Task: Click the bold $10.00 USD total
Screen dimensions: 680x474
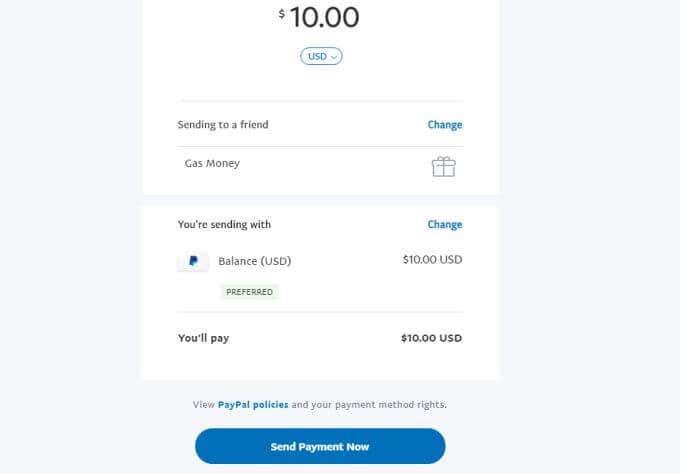Action: [x=431, y=338]
